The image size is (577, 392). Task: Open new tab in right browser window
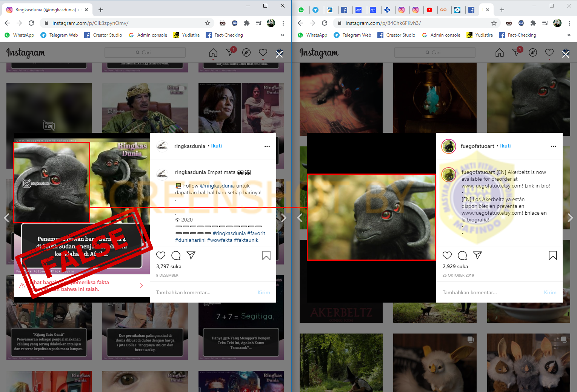(502, 10)
